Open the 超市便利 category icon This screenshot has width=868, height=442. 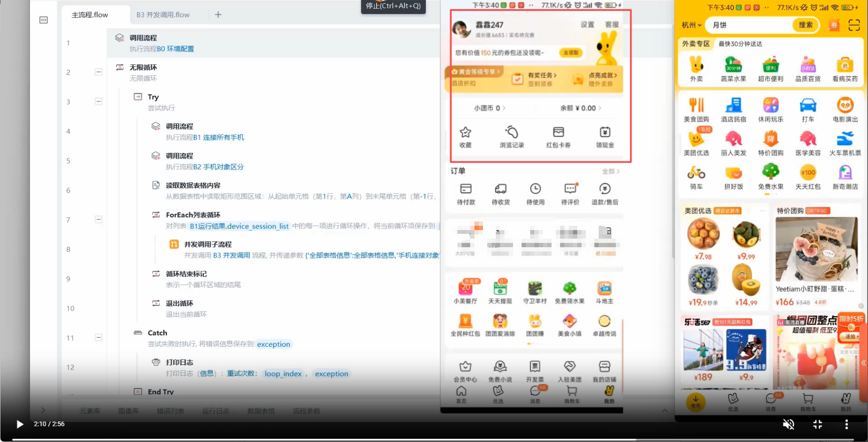coord(770,69)
